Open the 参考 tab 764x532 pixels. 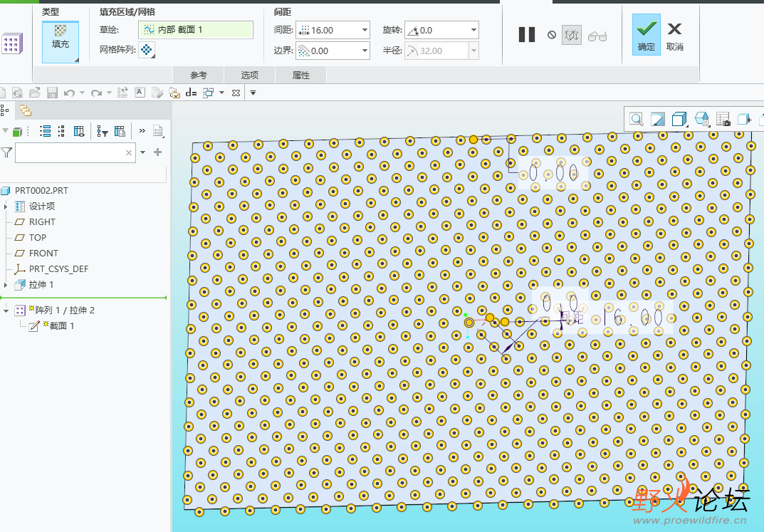tap(199, 75)
